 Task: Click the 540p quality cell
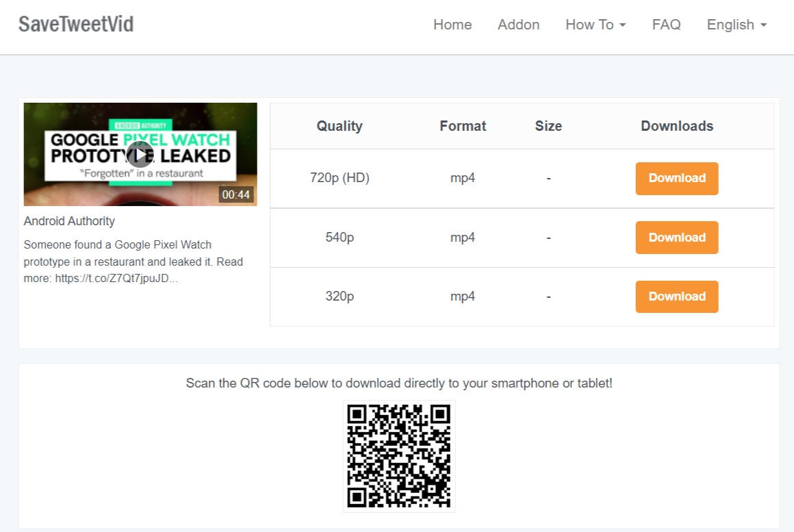340,238
